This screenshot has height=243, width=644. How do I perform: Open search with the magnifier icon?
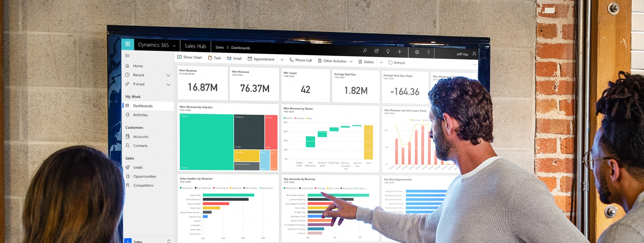click(365, 51)
